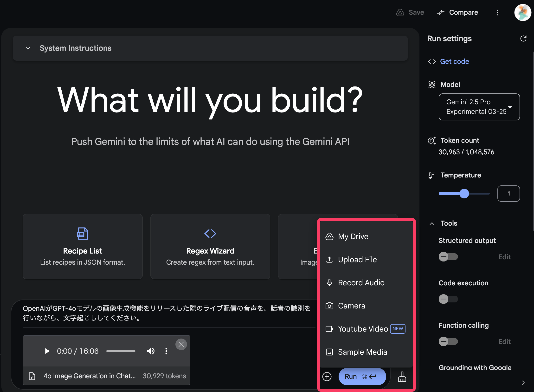Click the plus insert media icon
Image resolution: width=534 pixels, height=392 pixels.
pos(327,376)
